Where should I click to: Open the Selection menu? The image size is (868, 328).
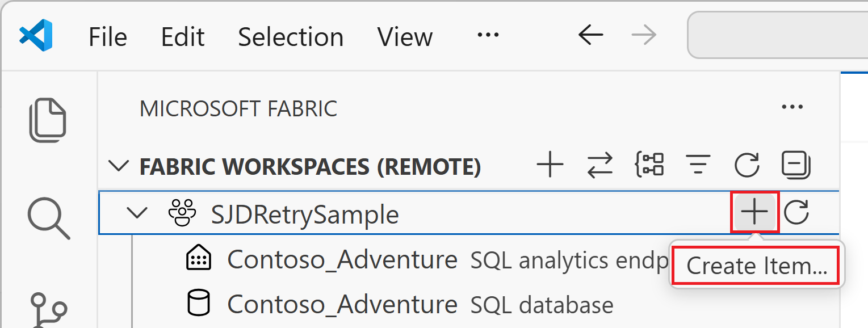click(291, 37)
